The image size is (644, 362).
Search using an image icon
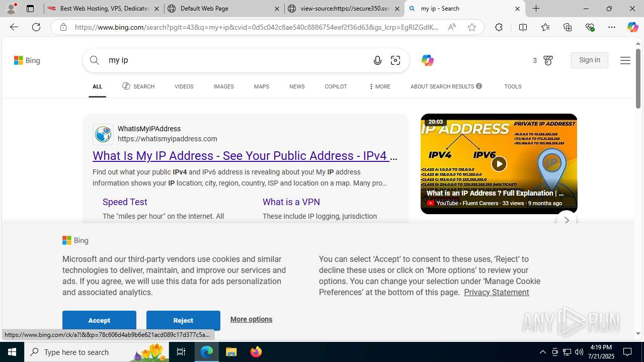(x=395, y=60)
